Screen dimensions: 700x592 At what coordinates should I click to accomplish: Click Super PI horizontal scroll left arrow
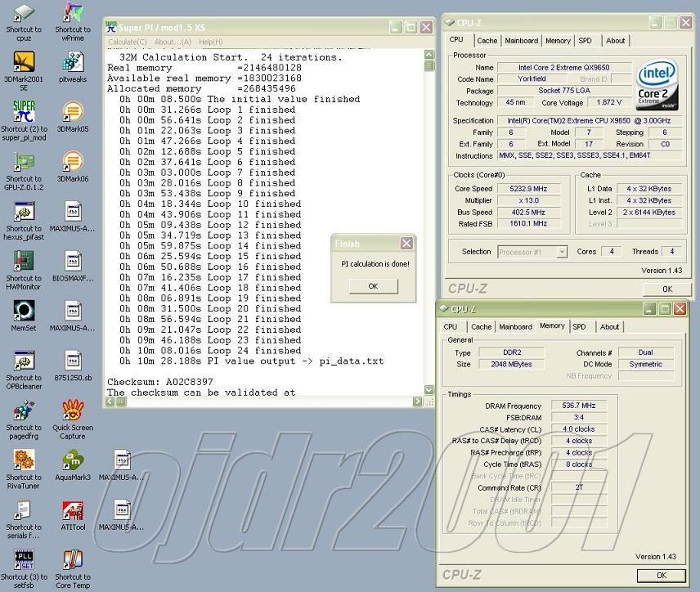click(110, 401)
